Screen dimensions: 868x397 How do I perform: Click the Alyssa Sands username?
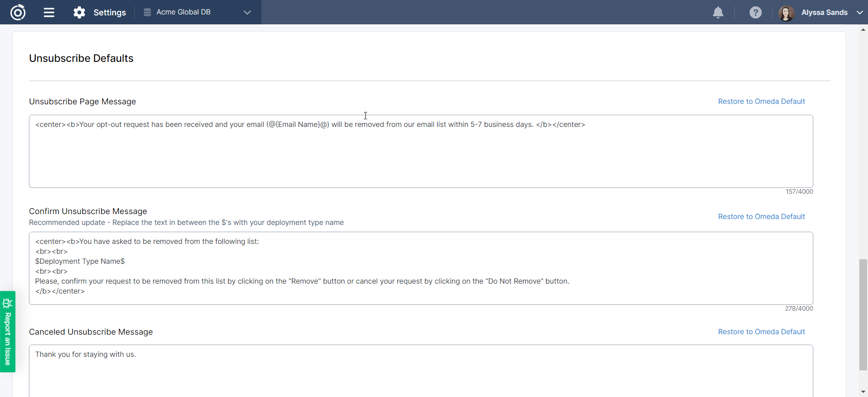coord(824,12)
